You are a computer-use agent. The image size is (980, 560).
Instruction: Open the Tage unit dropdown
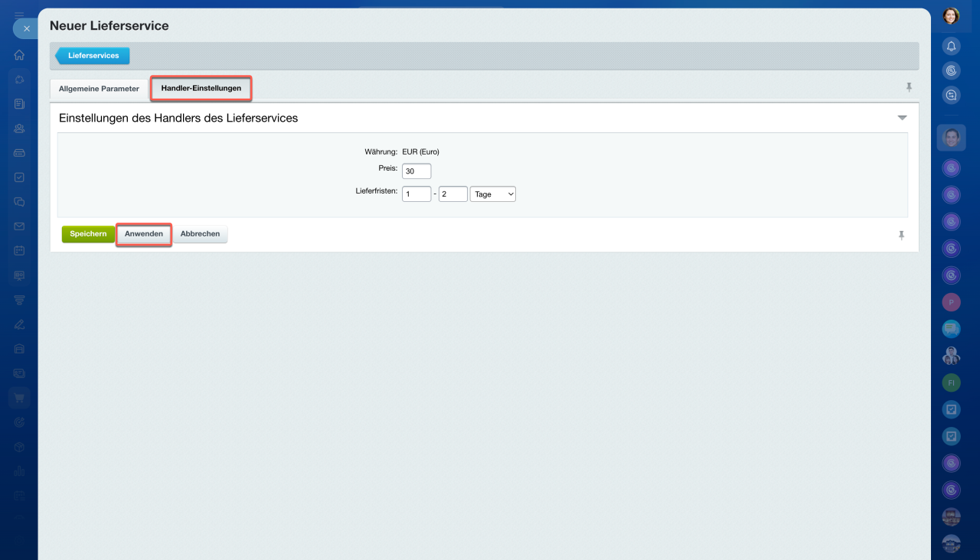[x=492, y=194]
